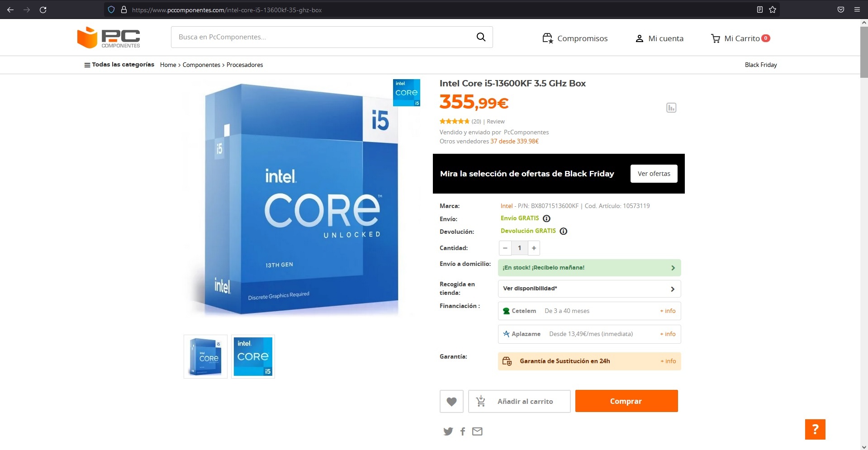Viewport: 868px width, 450px height.
Task: Decrease quantity with the minus button
Action: coord(505,248)
